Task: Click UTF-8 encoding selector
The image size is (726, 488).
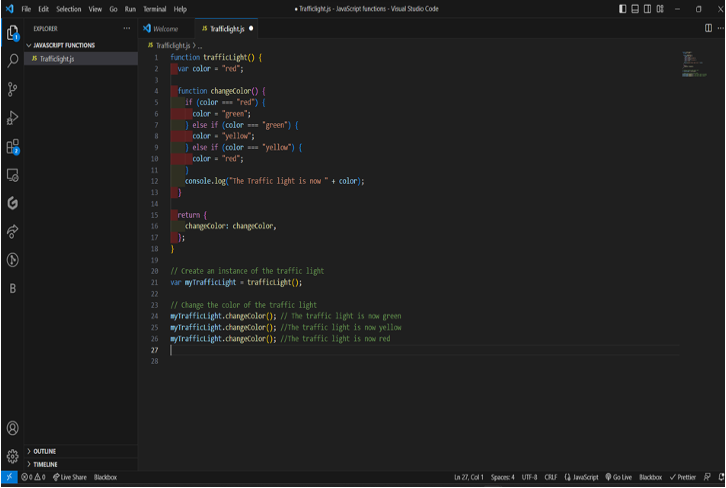Action: point(529,477)
